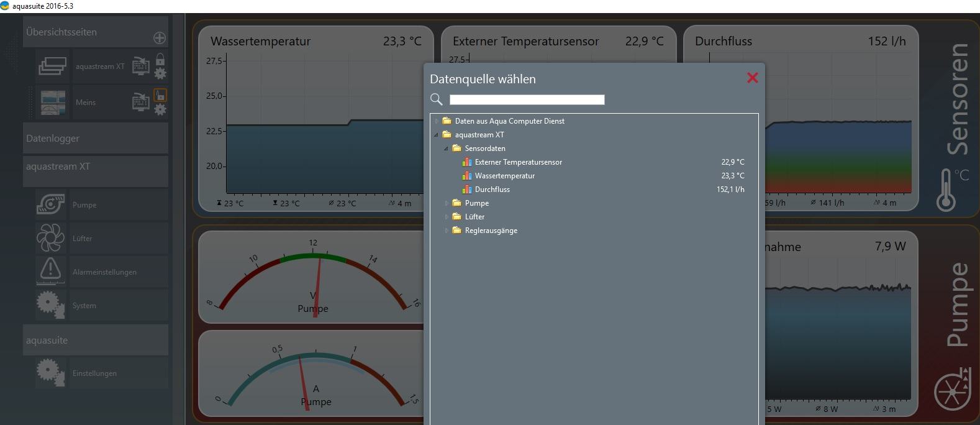Click the 7,9 W power reading

tap(890, 247)
